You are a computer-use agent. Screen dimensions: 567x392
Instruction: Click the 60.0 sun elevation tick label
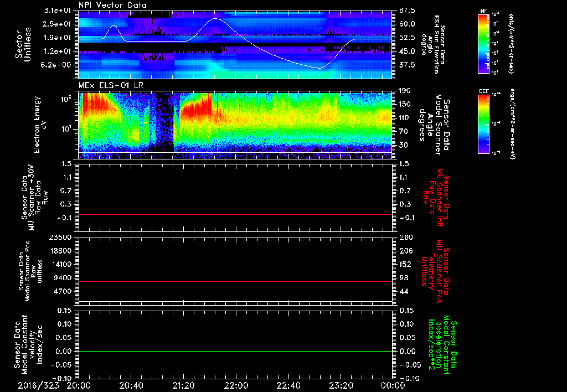[407, 24]
